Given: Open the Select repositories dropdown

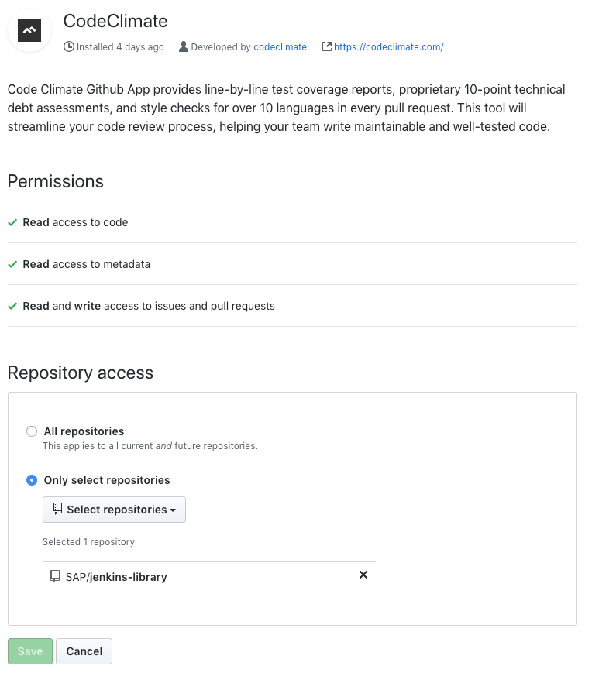Looking at the screenshot, I should (114, 509).
